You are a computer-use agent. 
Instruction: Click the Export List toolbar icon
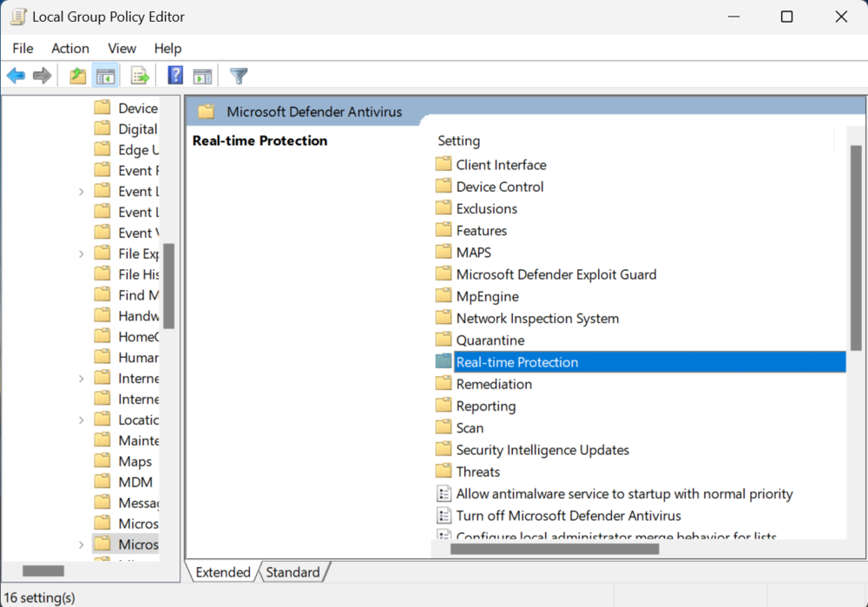pyautogui.click(x=140, y=76)
